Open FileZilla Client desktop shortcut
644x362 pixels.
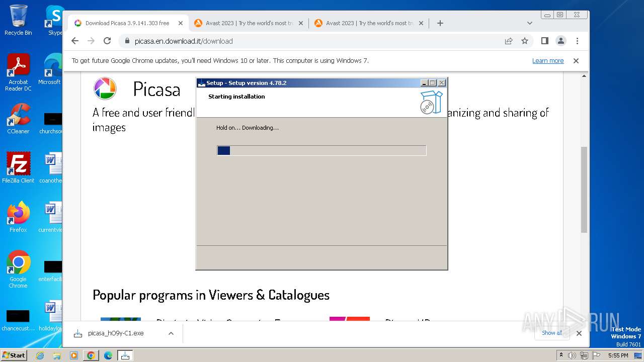18,168
